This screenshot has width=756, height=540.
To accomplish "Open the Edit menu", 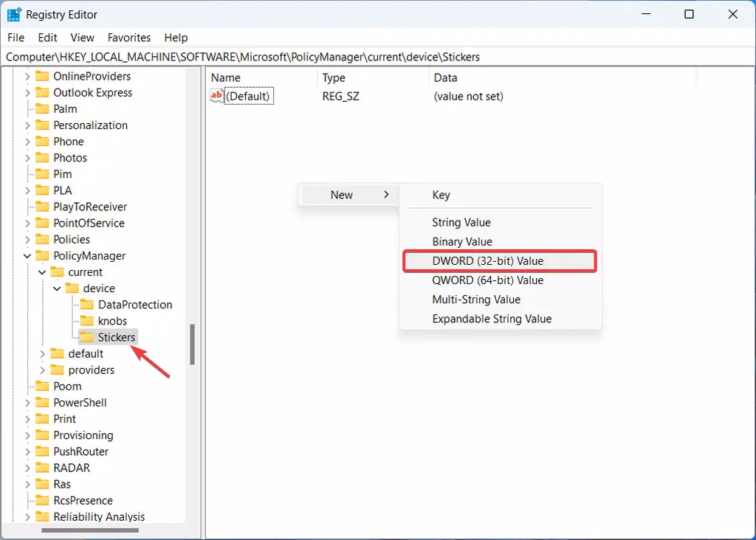I will [47, 38].
